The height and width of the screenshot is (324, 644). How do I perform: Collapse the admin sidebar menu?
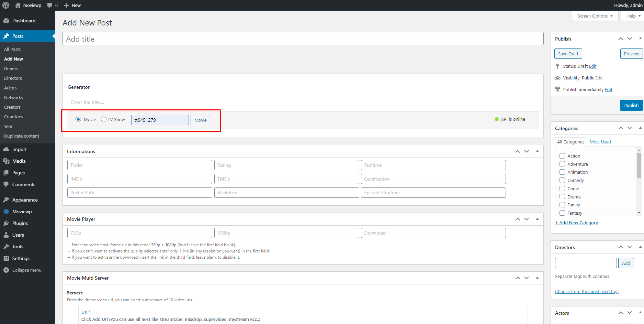[26, 270]
